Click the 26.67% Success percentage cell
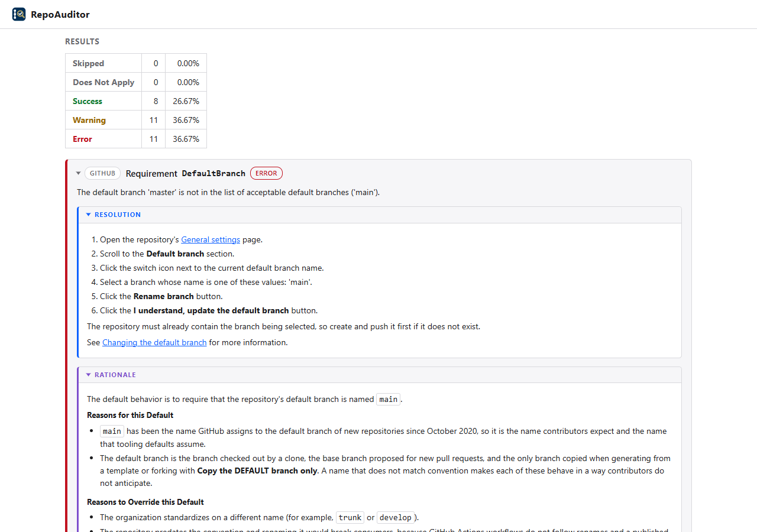Screen dimensions: 757x532 186,101
